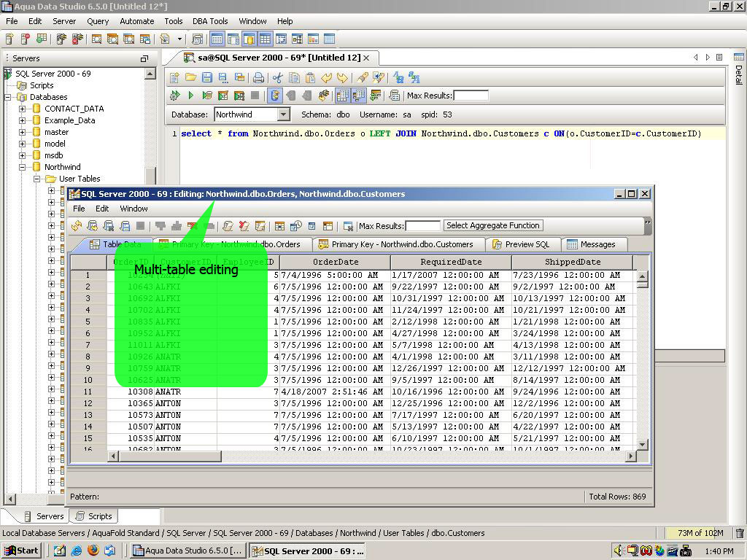The height and width of the screenshot is (560, 747).
Task: Click the Print icon in query toolbar
Action: (258, 77)
